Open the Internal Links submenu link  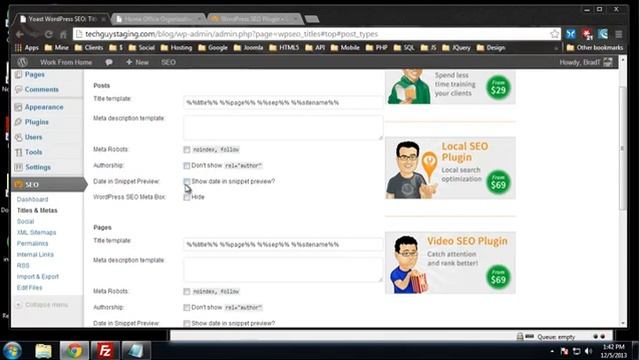click(35, 254)
